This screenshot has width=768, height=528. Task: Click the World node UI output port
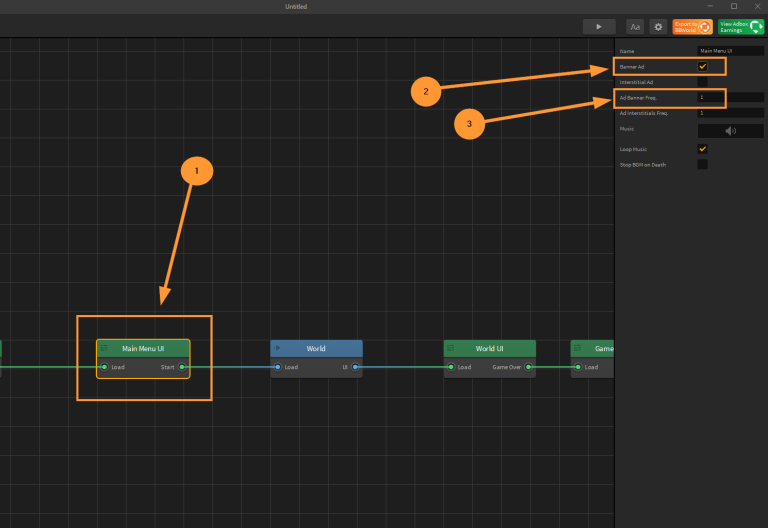point(355,367)
